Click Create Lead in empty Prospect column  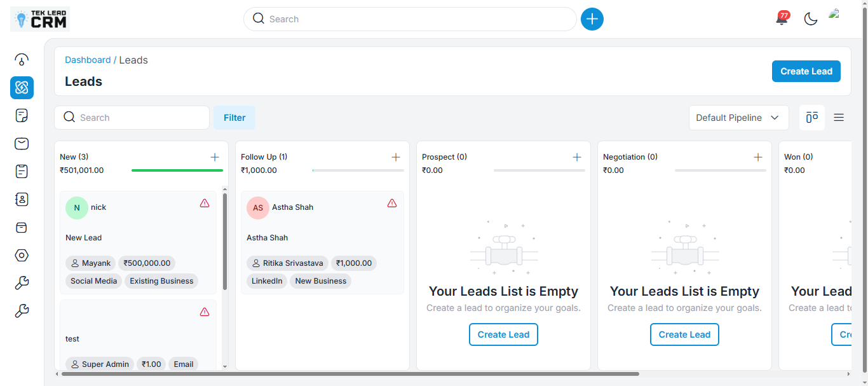click(x=503, y=334)
